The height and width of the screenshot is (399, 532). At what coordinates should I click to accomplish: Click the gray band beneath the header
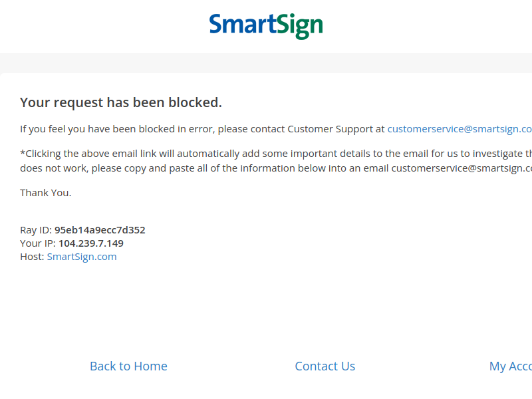[266, 63]
